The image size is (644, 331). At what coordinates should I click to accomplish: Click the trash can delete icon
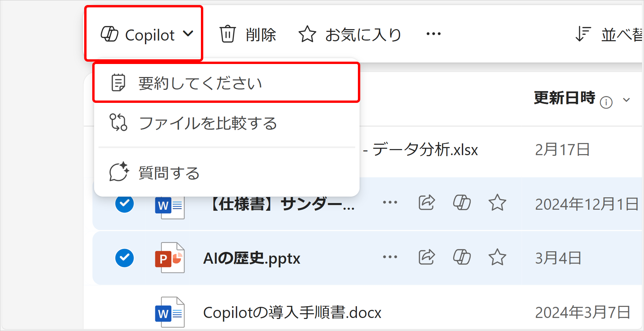point(227,34)
